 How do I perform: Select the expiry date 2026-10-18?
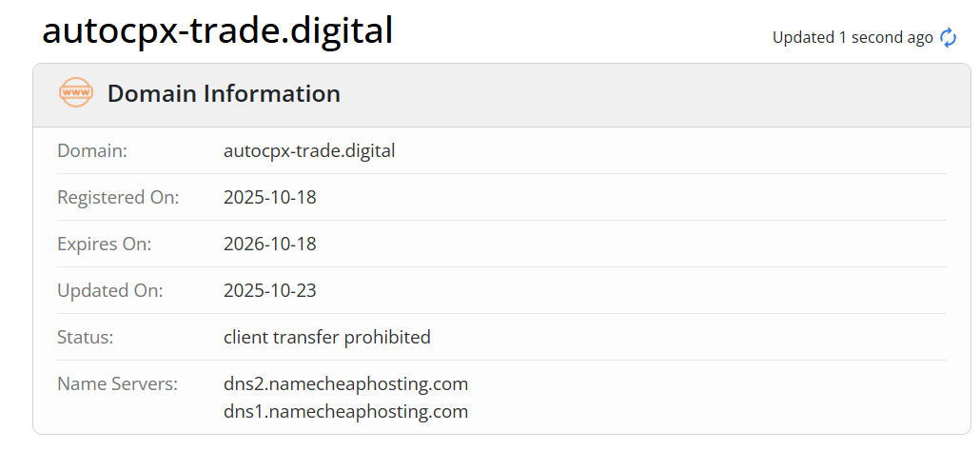pos(269,244)
